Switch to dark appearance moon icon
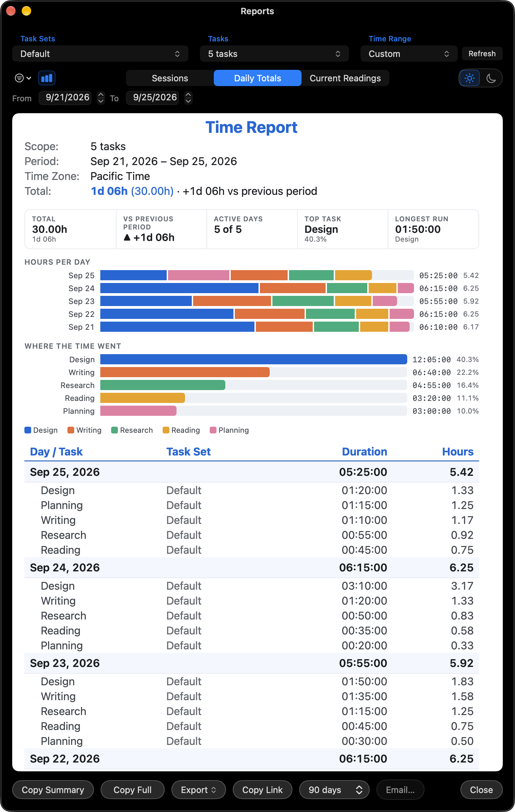515x812 pixels. 491,78
